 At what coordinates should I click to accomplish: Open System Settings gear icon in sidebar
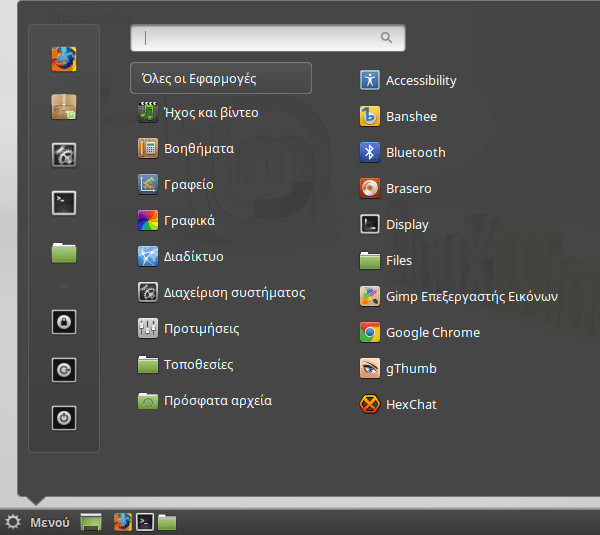(64, 155)
